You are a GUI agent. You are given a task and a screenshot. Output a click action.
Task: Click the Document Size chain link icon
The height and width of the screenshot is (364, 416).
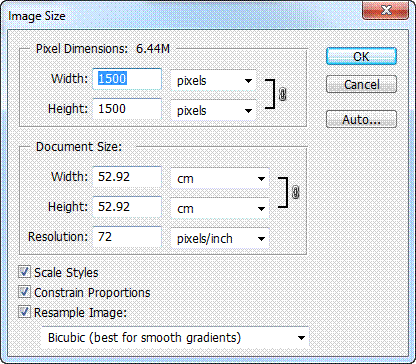tap(296, 192)
